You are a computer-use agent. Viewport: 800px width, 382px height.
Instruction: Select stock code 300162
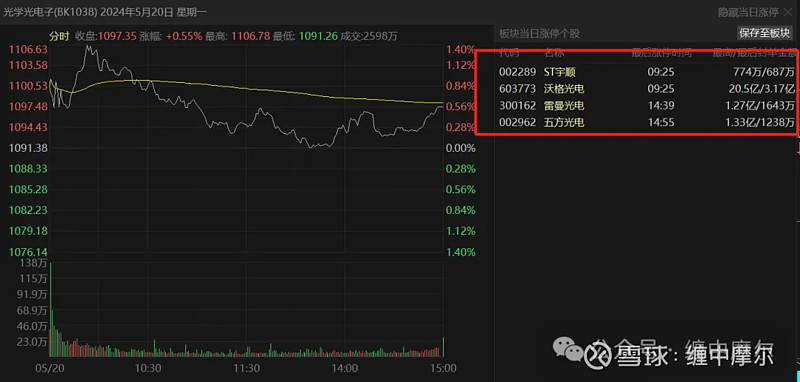pos(517,106)
